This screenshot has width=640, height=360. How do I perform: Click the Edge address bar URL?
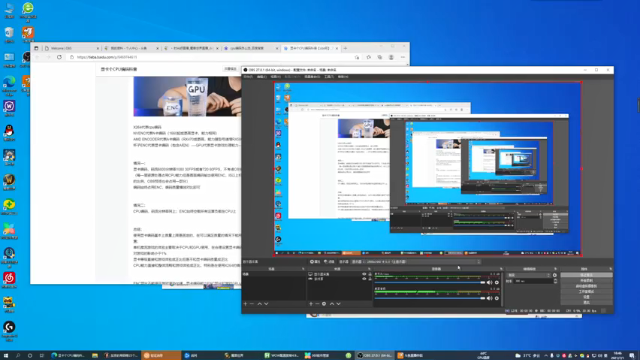pyautogui.click(x=107, y=57)
